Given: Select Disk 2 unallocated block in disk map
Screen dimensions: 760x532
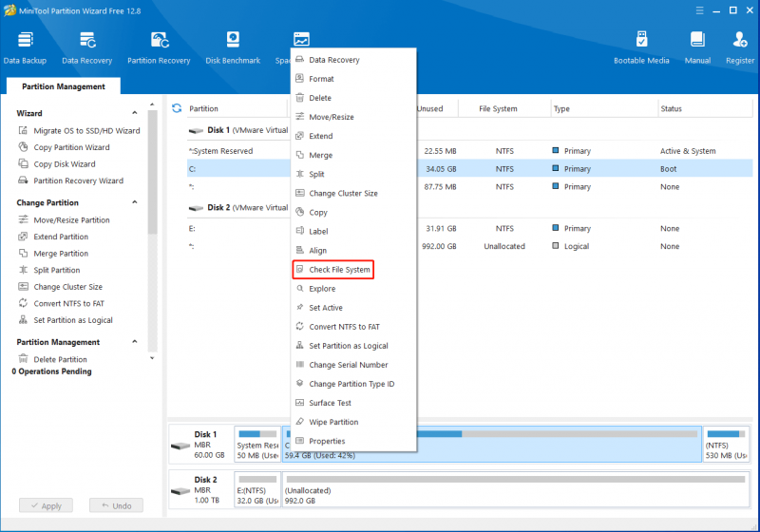Looking at the screenshot, I should pyautogui.click(x=516, y=489).
